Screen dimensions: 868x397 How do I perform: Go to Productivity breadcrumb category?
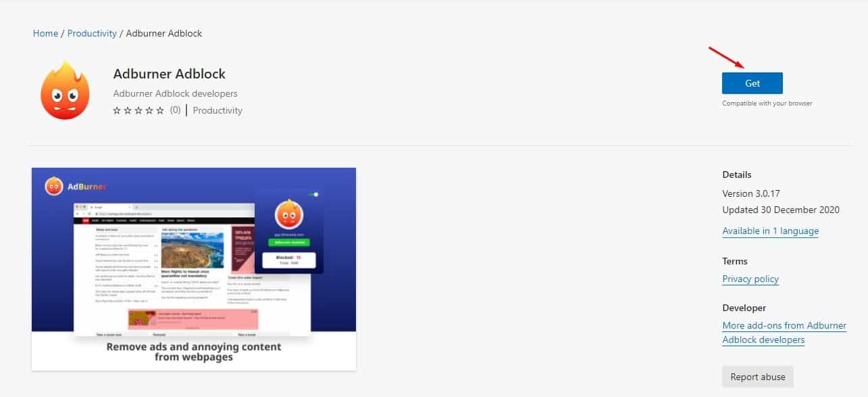(x=92, y=33)
